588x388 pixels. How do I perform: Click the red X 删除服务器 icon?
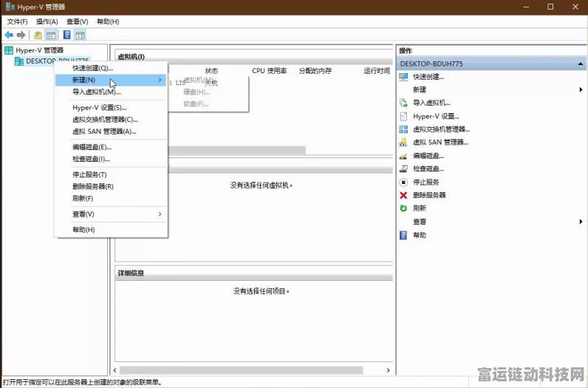(x=403, y=195)
